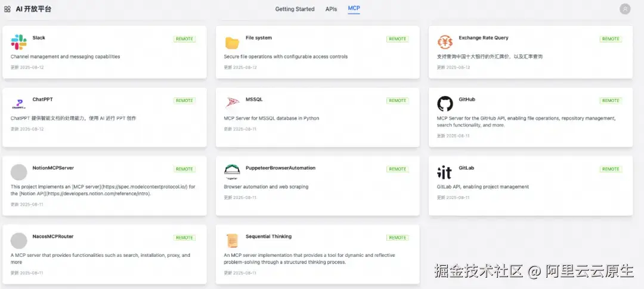This screenshot has height=289, width=644.
Task: Click the update date on Sequential Thinking card
Action: (x=240, y=273)
